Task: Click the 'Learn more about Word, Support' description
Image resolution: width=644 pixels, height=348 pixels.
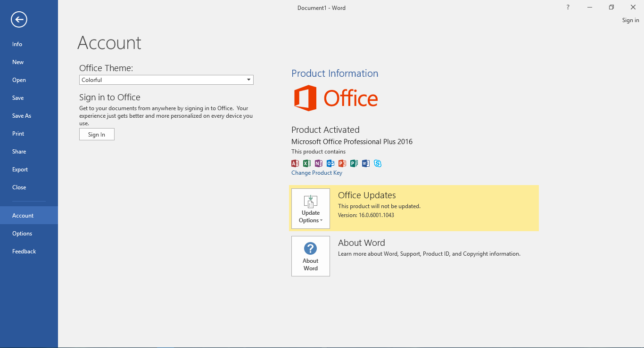Action: [x=429, y=254]
